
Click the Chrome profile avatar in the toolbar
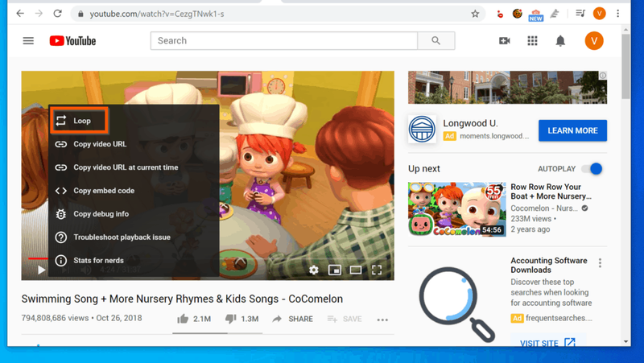(599, 14)
